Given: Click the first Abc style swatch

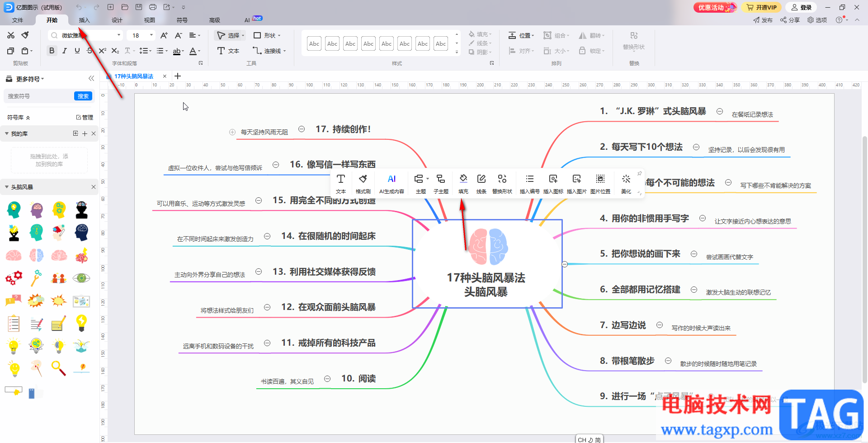Looking at the screenshot, I should click(x=314, y=43).
